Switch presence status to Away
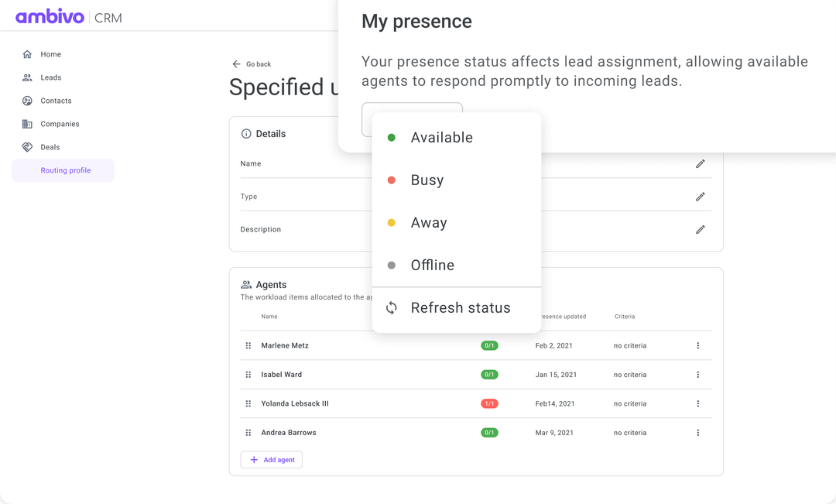The height and width of the screenshot is (504, 836). point(428,222)
